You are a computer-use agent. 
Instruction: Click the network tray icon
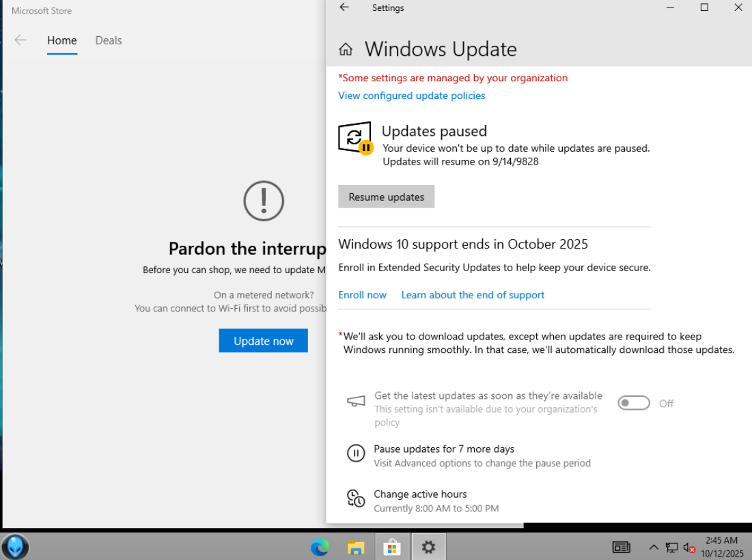671,547
